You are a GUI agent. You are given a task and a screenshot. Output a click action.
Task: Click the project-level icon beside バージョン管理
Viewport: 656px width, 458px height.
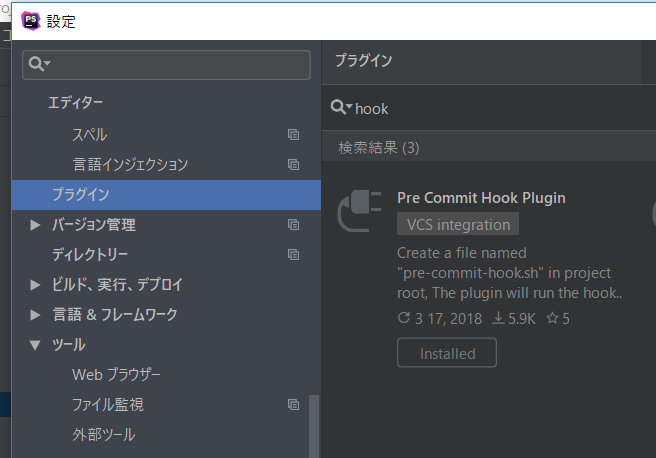point(293,225)
